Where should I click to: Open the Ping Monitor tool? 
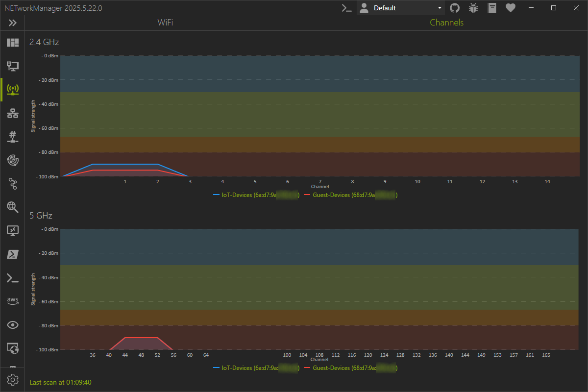pyautogui.click(x=12, y=160)
